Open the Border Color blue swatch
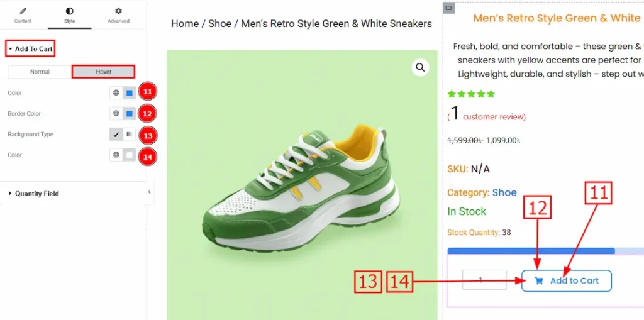644x320 pixels. [x=129, y=114]
